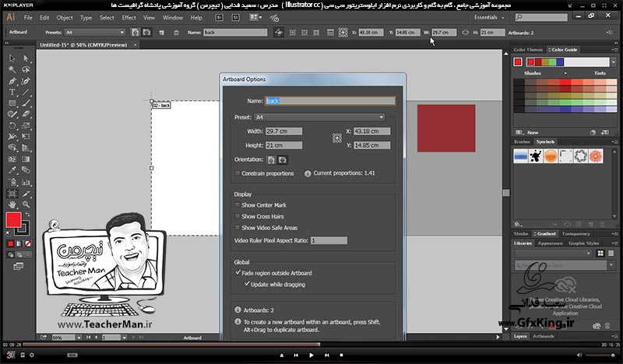Enable Constrain proportions checkbox
Viewport: 623px width, 364px height.
(x=238, y=173)
